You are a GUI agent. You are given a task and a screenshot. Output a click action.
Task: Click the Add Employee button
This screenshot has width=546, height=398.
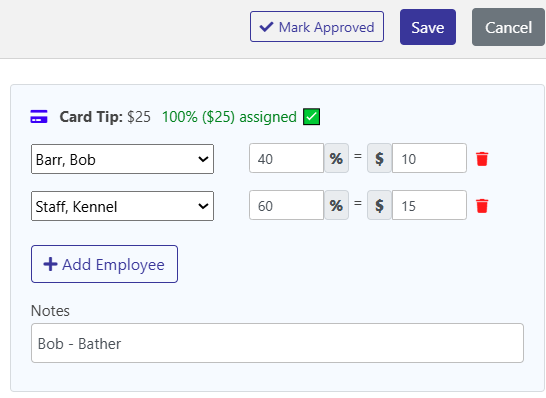(104, 264)
